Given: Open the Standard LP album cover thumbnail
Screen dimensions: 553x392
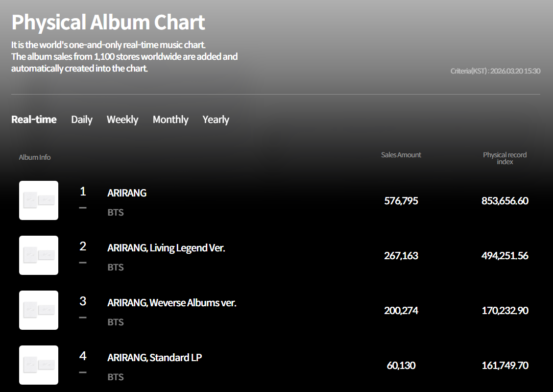Looking at the screenshot, I should [x=39, y=365].
